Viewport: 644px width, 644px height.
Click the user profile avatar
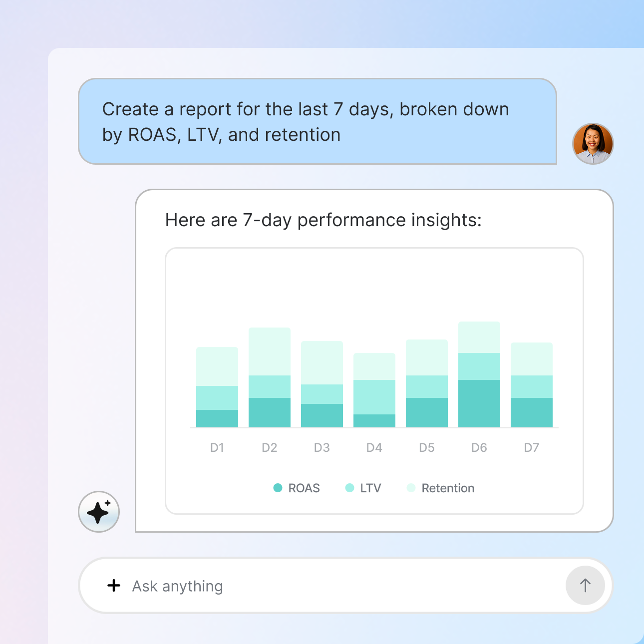[593, 143]
